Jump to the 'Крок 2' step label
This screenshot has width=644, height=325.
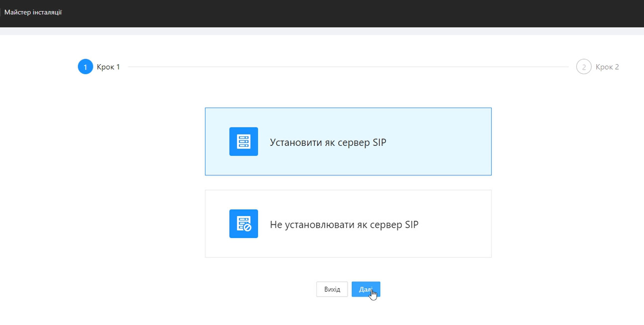click(607, 67)
